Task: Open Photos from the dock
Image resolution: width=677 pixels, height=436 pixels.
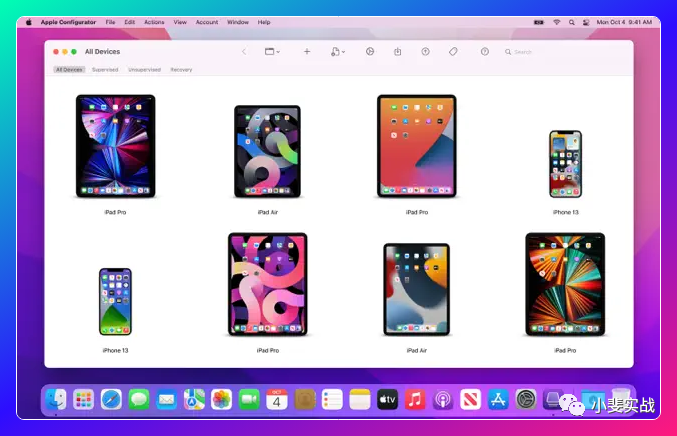Action: click(x=221, y=399)
